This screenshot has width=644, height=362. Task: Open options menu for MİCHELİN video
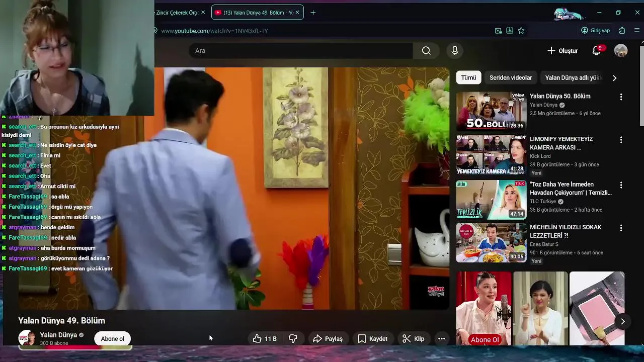621,228
